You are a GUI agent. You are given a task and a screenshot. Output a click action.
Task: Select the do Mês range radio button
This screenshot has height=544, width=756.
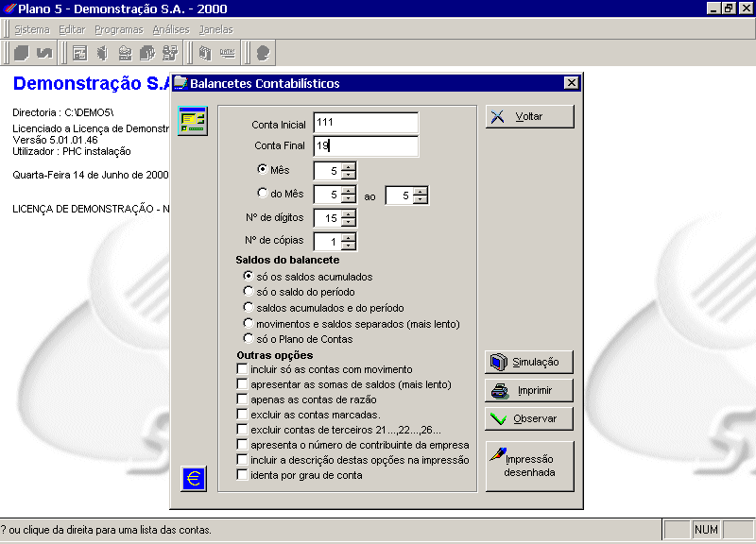[x=263, y=193]
